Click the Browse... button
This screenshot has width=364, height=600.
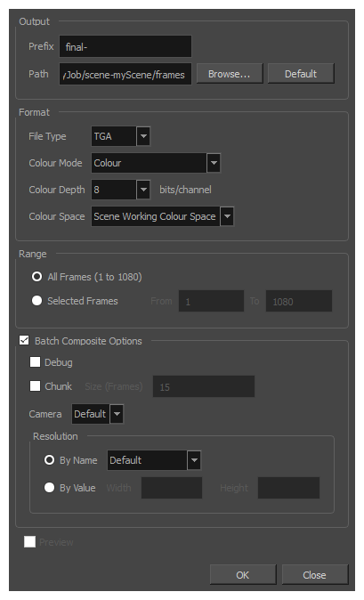pyautogui.click(x=230, y=74)
